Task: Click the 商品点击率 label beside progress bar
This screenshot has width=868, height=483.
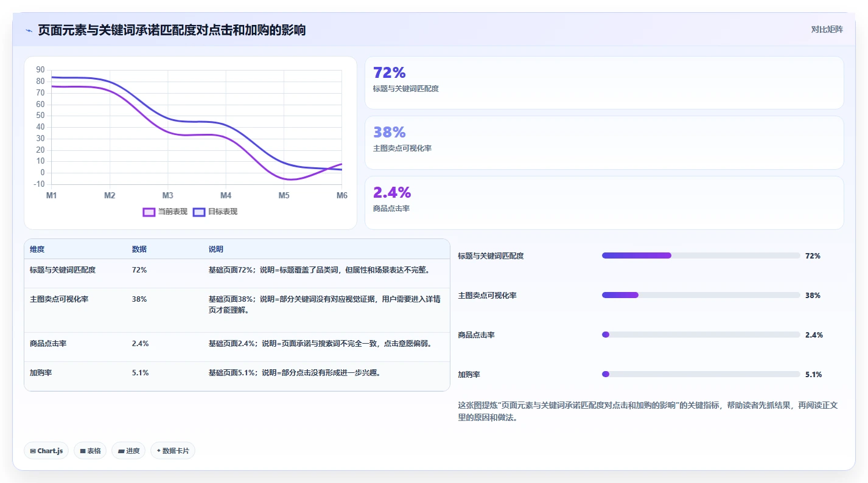Action: pos(476,335)
